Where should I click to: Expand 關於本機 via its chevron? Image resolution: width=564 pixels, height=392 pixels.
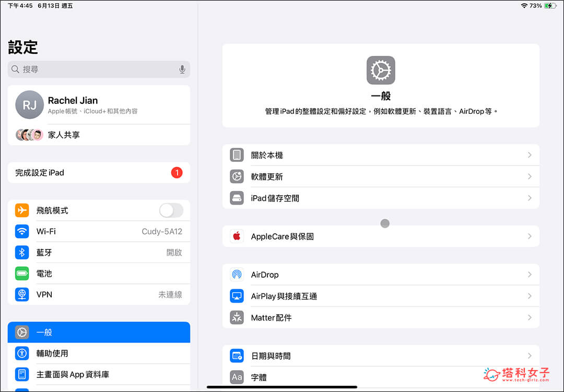(x=530, y=155)
